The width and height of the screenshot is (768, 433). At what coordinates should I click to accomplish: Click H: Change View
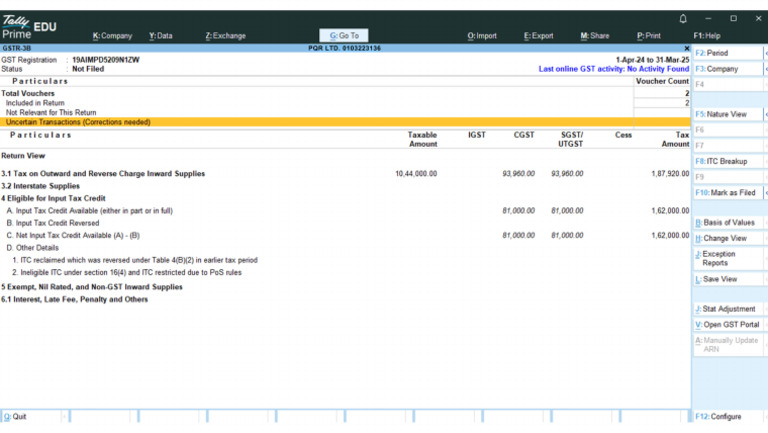coord(728,238)
